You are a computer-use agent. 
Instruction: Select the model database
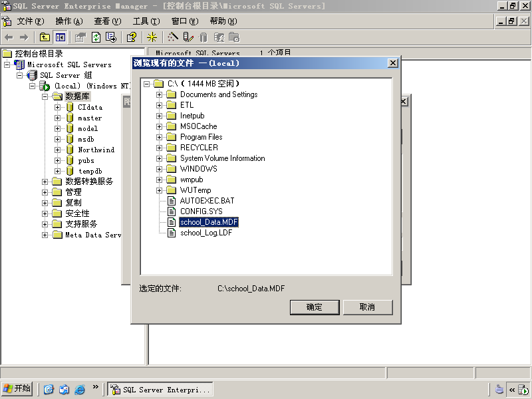(88, 128)
